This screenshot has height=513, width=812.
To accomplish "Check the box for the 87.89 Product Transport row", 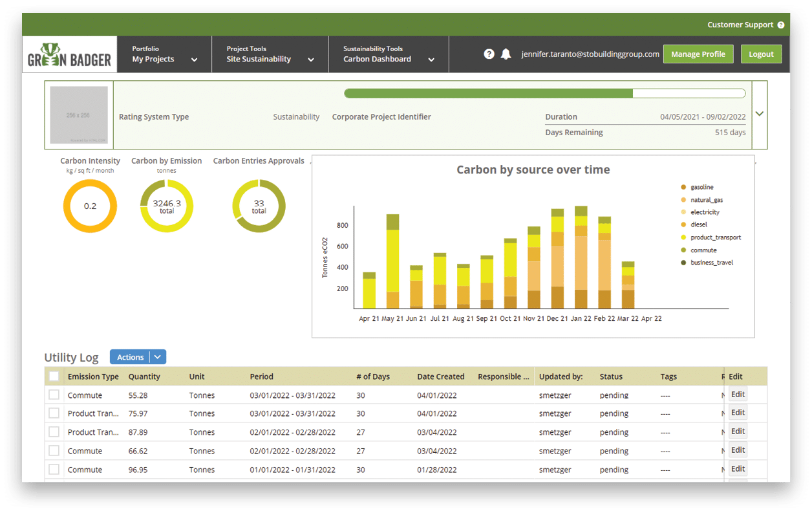I will (54, 432).
